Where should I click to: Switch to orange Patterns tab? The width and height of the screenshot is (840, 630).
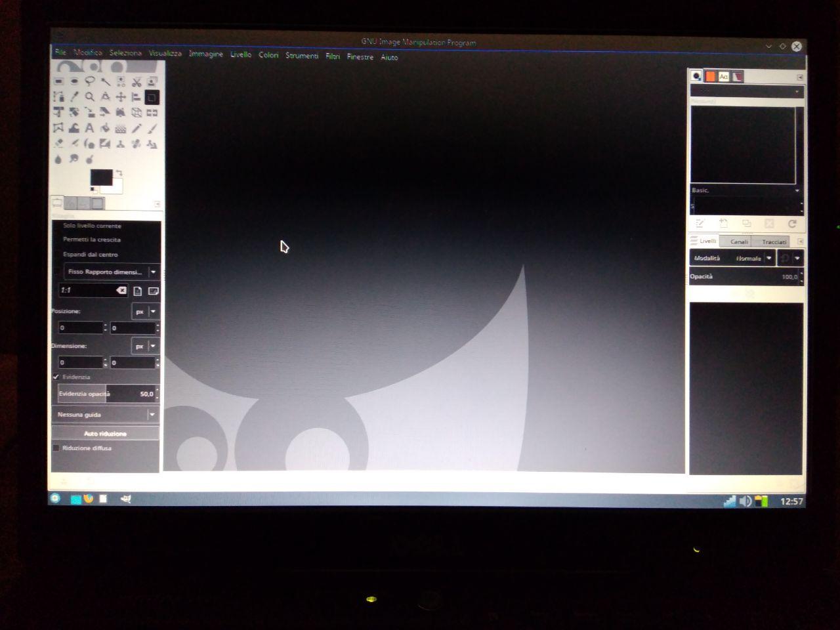[x=710, y=77]
